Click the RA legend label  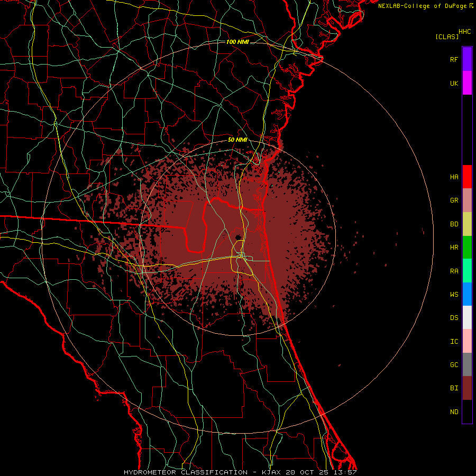[454, 271]
